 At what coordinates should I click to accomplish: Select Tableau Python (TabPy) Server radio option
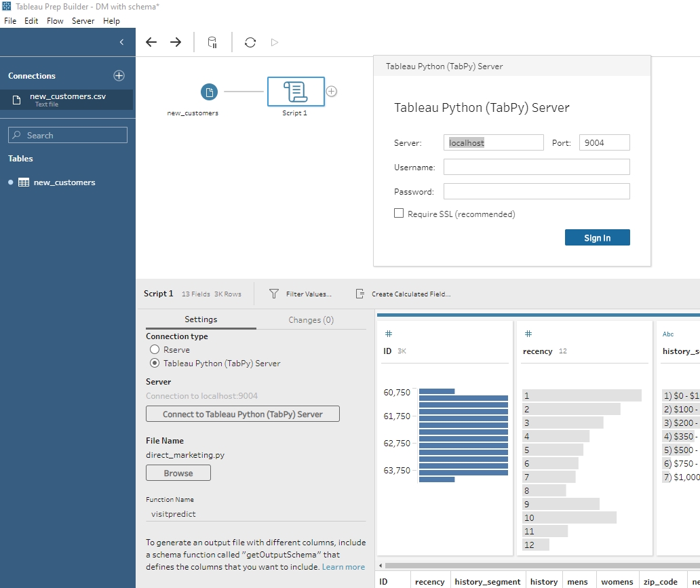[x=155, y=364]
